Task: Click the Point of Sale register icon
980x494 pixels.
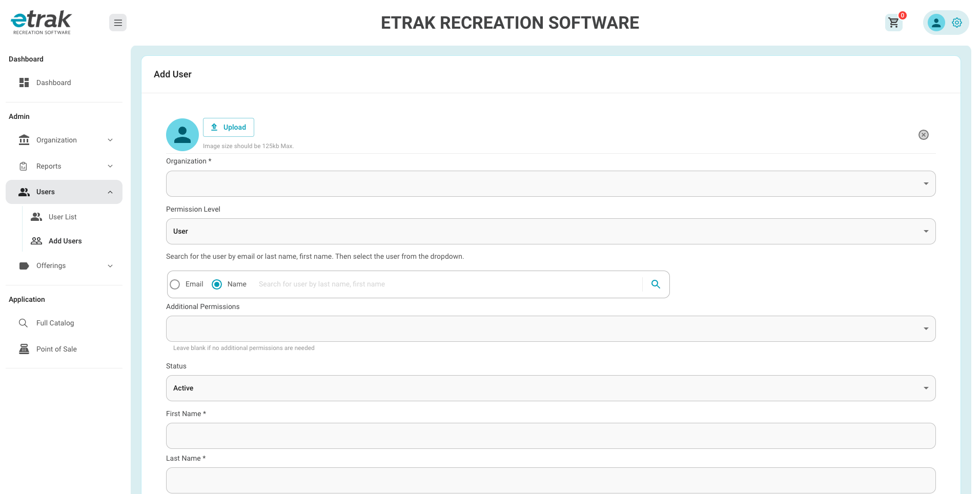Action: tap(24, 349)
